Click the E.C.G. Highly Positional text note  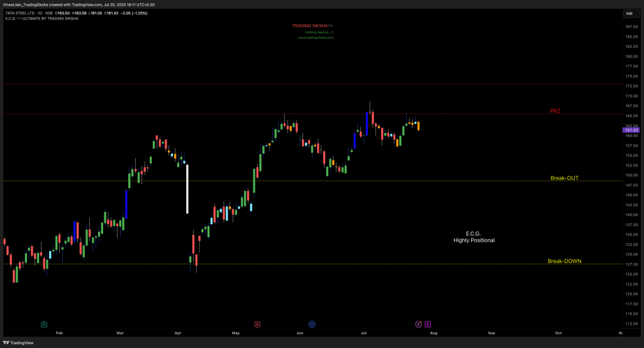pos(474,237)
